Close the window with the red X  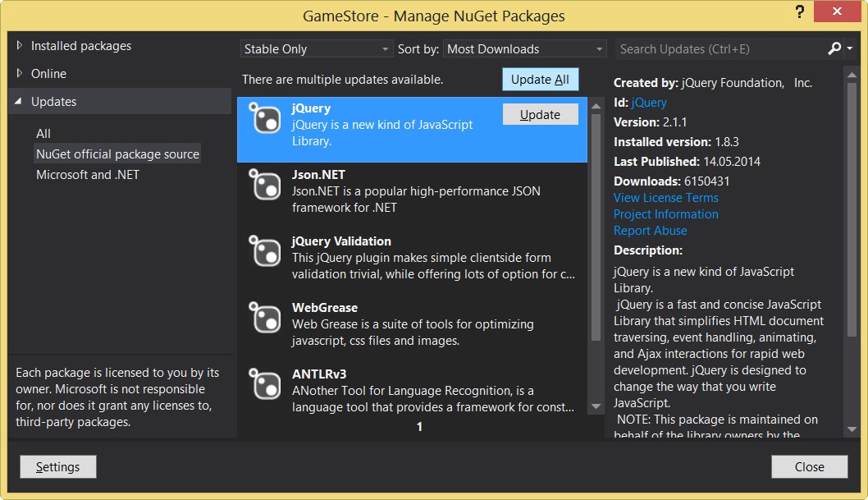click(837, 11)
